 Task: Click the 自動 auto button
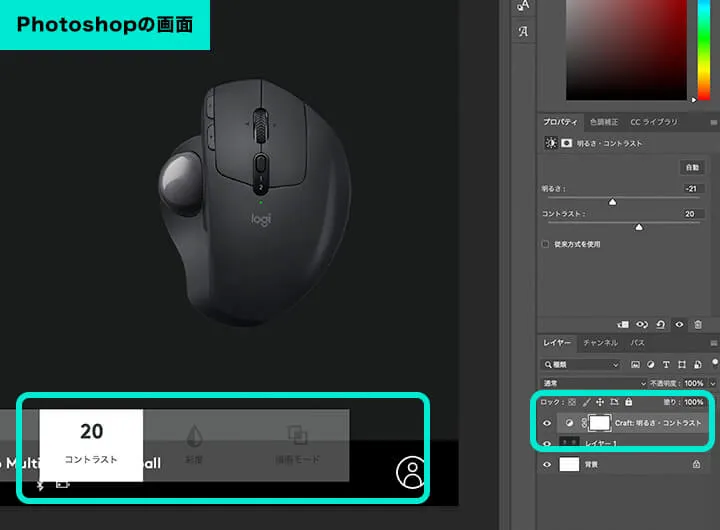(x=691, y=167)
